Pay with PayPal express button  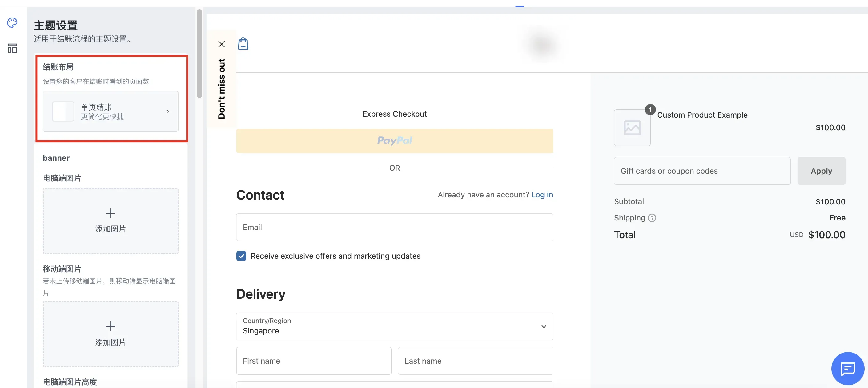(x=394, y=140)
